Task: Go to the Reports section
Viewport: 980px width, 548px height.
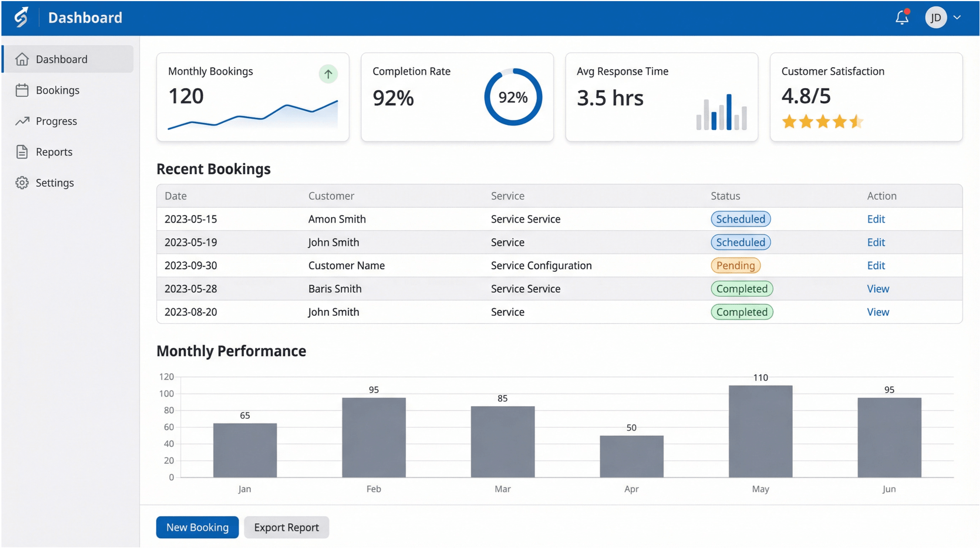Action: (x=54, y=152)
